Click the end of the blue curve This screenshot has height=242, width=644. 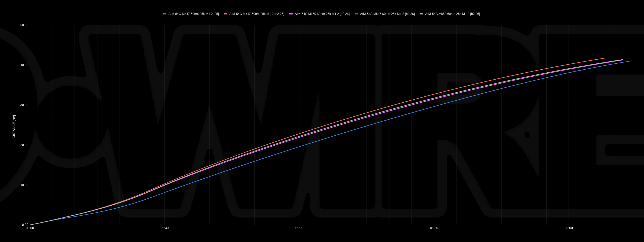point(631,61)
